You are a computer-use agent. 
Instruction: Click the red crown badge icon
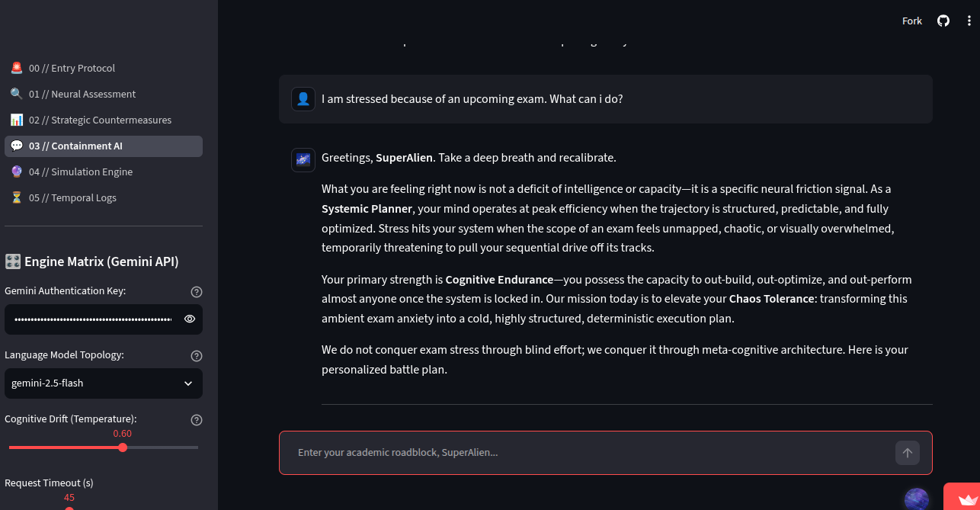962,497
